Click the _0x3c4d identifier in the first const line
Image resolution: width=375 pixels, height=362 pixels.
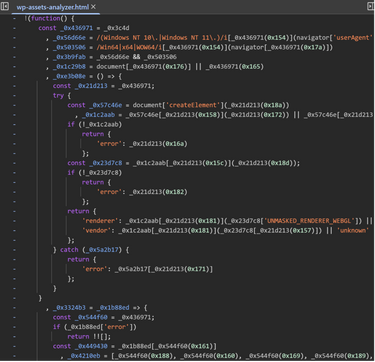pos(116,28)
